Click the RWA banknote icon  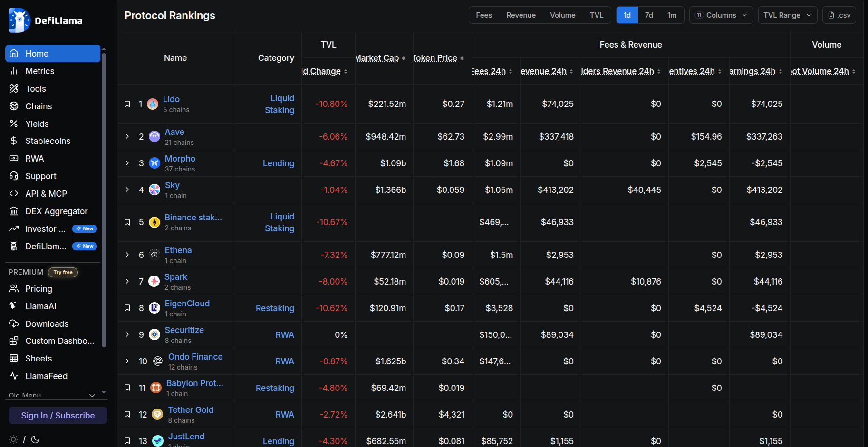pos(14,159)
